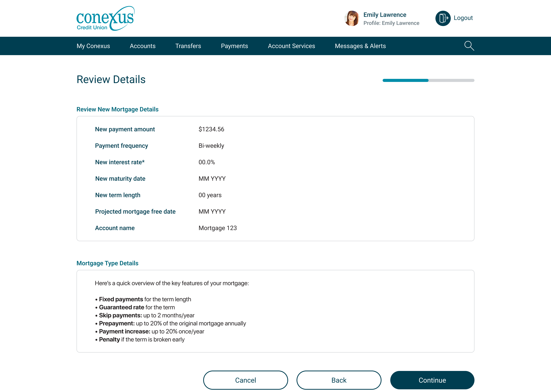Click the 00.0% interest rate value
551x392 pixels.
(x=206, y=162)
